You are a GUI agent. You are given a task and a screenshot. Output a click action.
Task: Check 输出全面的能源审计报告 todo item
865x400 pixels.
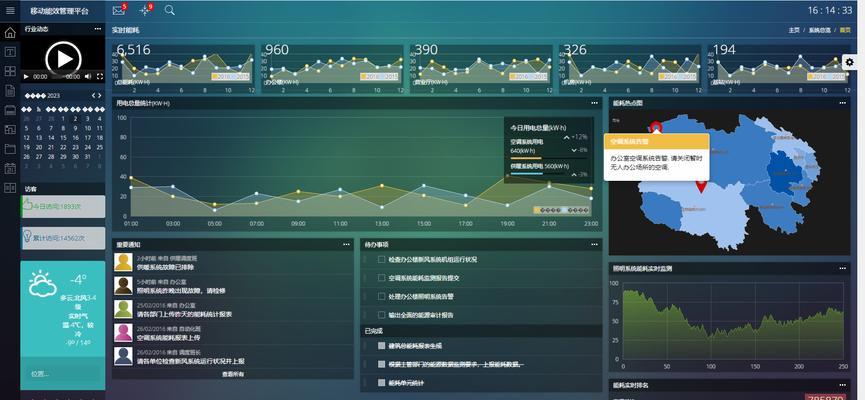point(381,315)
